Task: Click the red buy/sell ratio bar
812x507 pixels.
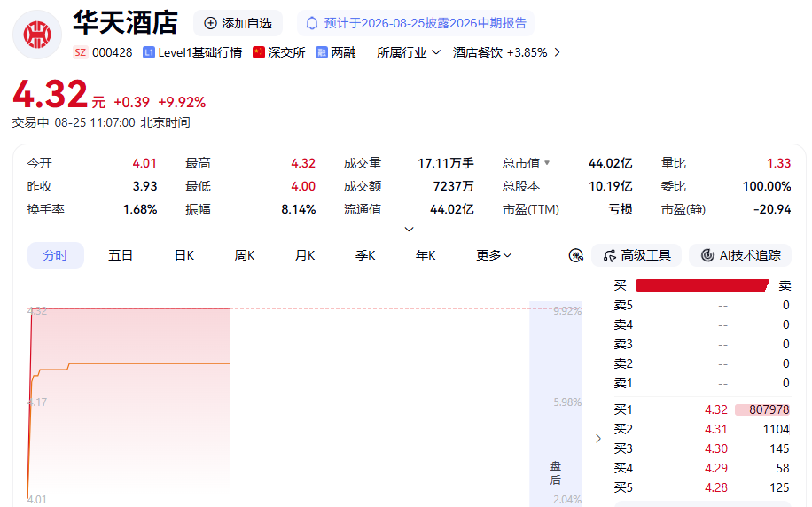Action: point(702,285)
